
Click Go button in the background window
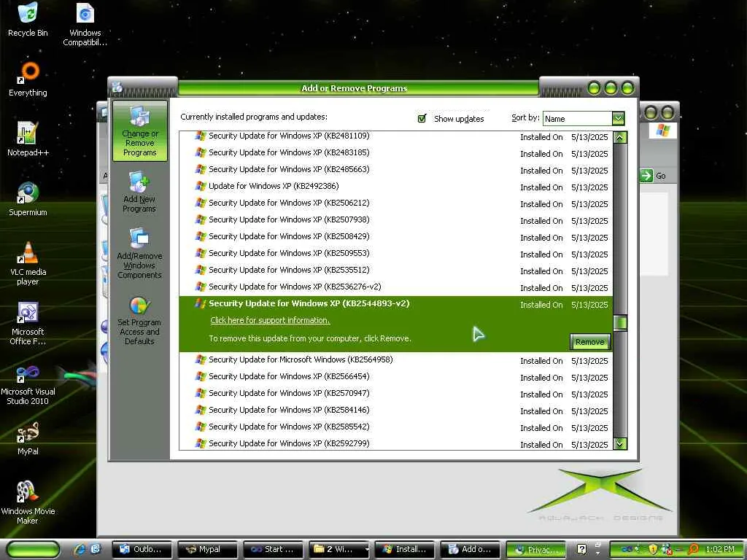(x=653, y=176)
